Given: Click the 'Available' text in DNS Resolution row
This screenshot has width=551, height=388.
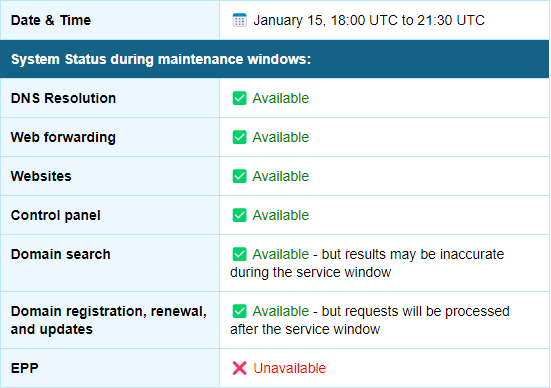Looking at the screenshot, I should click(281, 98).
